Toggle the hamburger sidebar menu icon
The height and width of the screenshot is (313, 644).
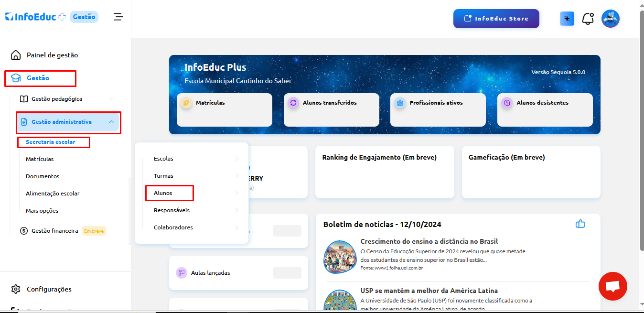click(x=118, y=17)
